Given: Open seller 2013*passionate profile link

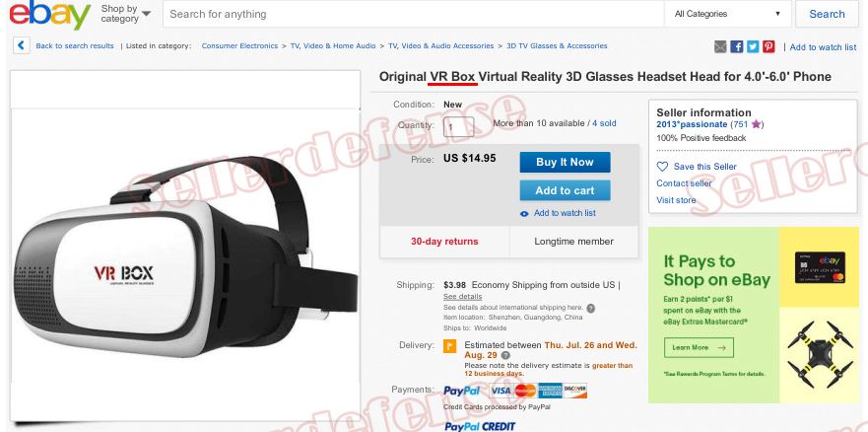Looking at the screenshot, I should click(692, 124).
